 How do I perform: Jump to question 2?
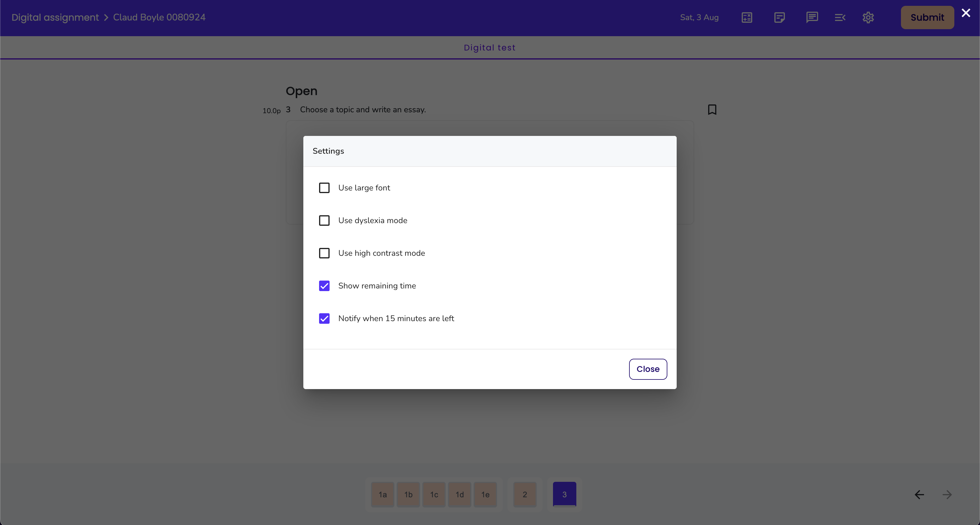click(525, 495)
